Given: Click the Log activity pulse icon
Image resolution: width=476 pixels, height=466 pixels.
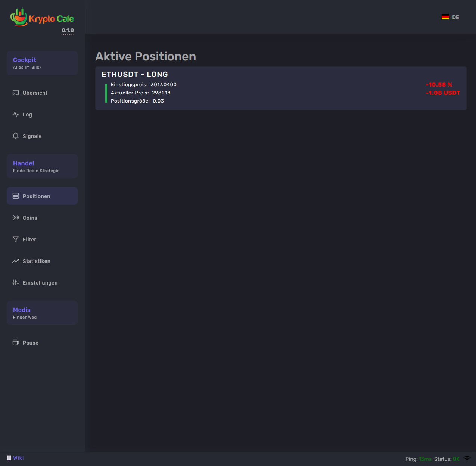Looking at the screenshot, I should 16,114.
